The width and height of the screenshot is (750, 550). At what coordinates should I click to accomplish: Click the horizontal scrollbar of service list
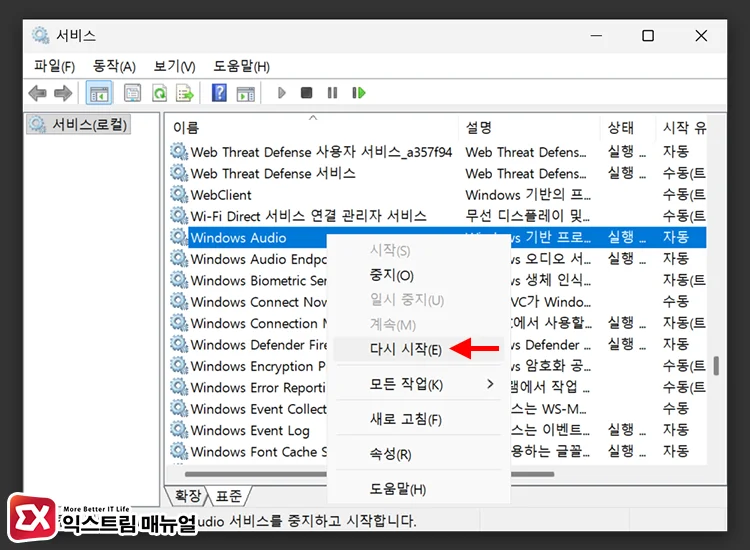369,474
